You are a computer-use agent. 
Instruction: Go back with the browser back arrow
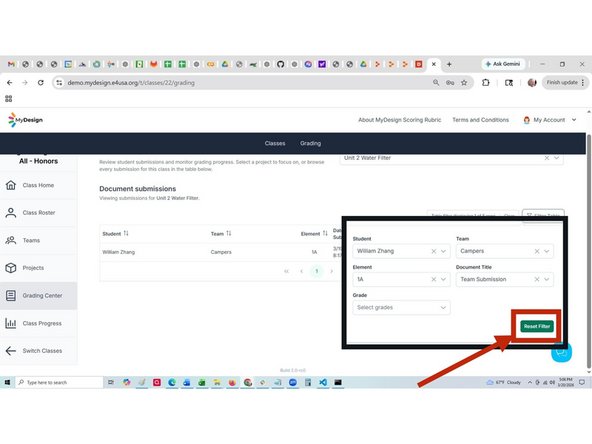tap(10, 83)
